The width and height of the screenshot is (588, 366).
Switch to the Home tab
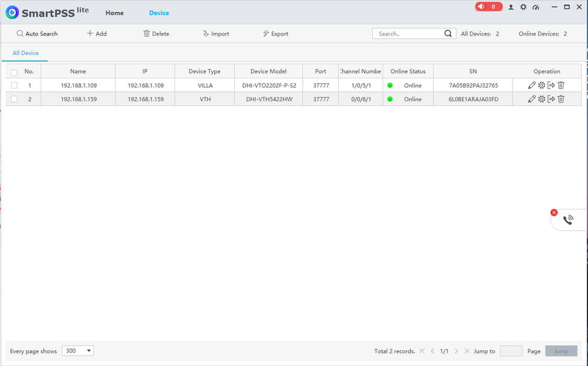pos(114,13)
